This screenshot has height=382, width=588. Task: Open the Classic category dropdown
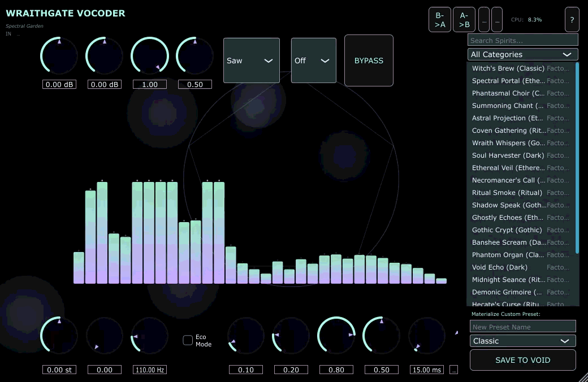(x=523, y=341)
